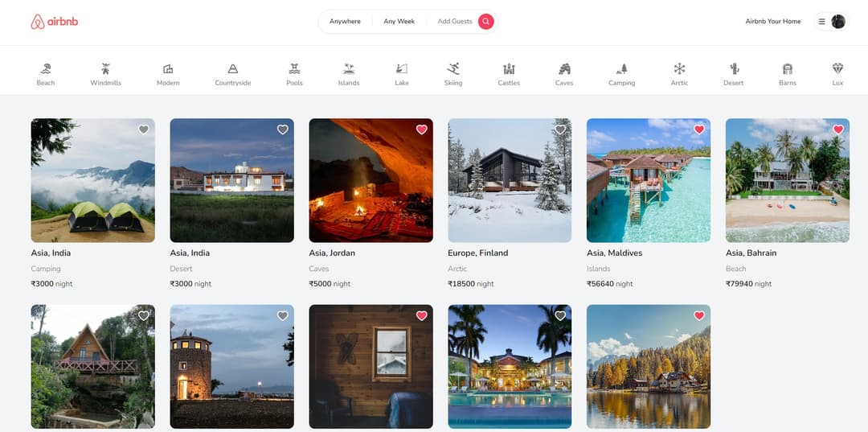This screenshot has width=868, height=432.
Task: Favorite the India Camping tents listing
Action: 144,130
